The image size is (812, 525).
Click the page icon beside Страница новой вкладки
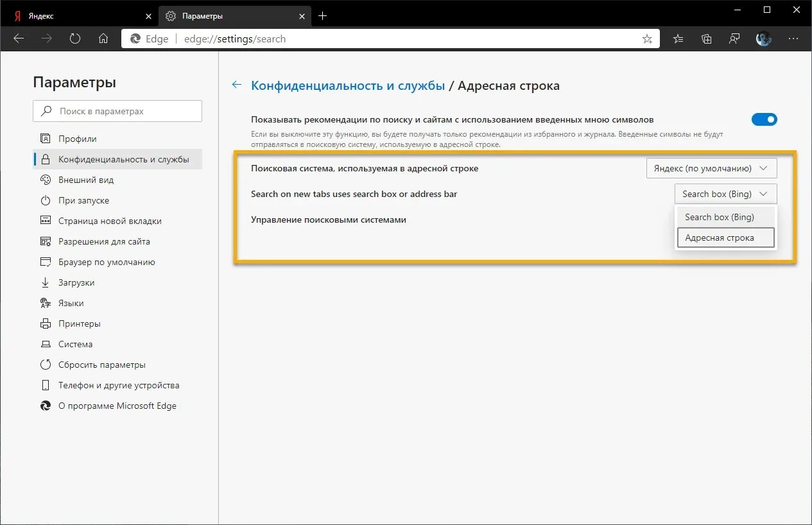point(46,221)
